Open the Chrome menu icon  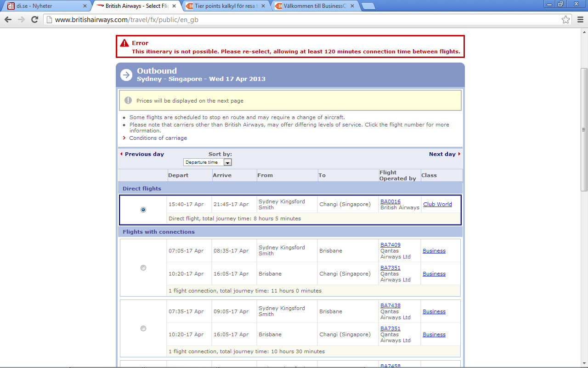coord(580,20)
